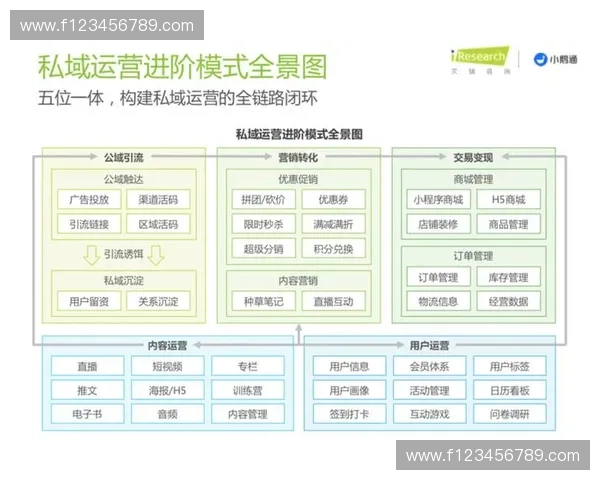The height and width of the screenshot is (480, 600).
Task: Click the 公域触达 subheading
Action: [x=124, y=179]
